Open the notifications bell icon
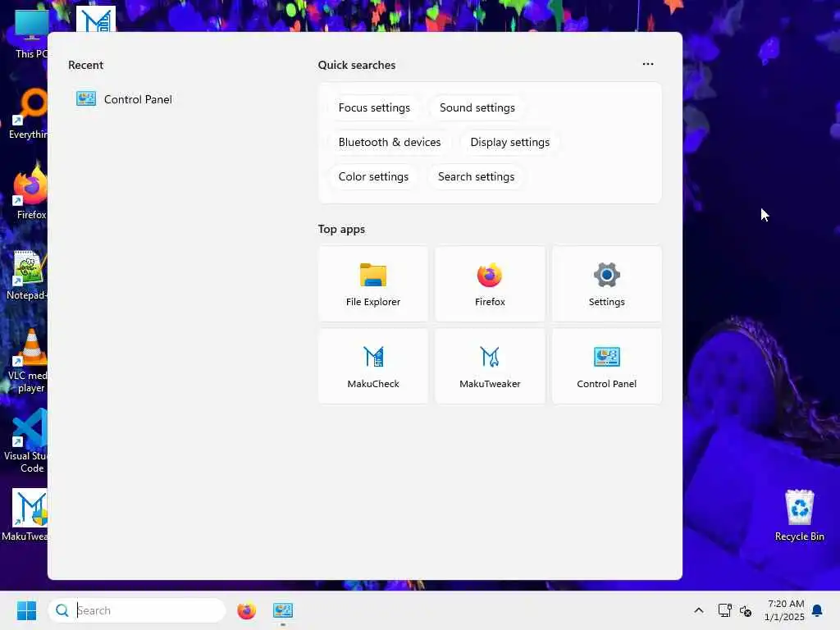 pos(817,610)
